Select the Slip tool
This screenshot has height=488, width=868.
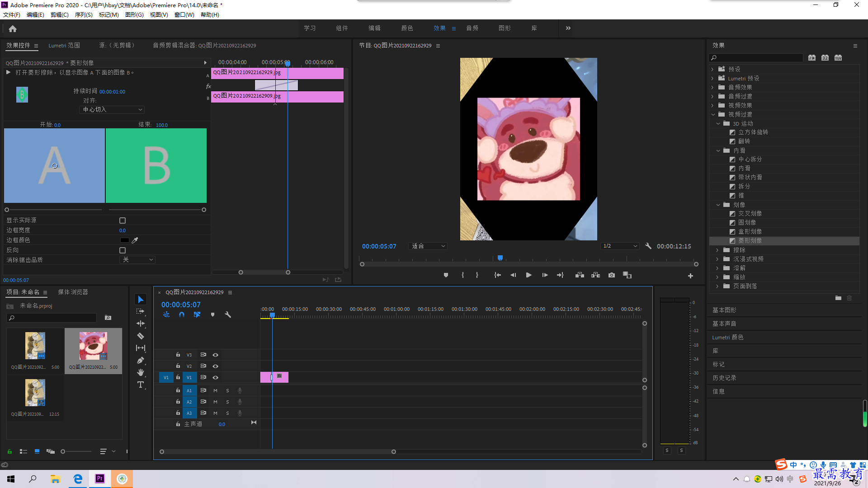[141, 348]
